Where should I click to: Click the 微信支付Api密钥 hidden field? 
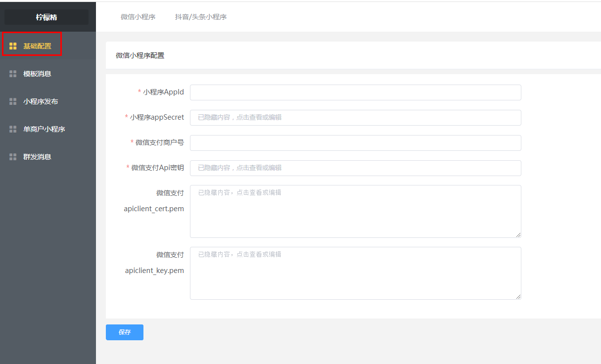(356, 168)
